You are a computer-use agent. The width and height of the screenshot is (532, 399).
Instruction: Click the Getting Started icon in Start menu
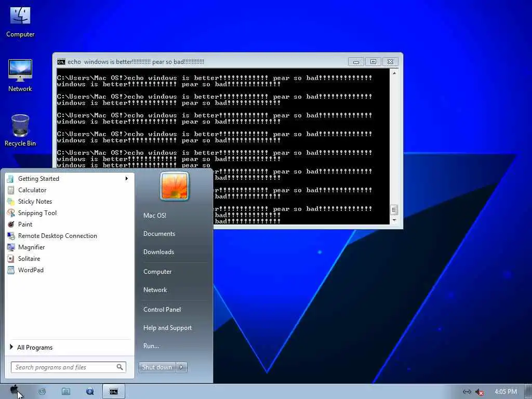tap(10, 179)
